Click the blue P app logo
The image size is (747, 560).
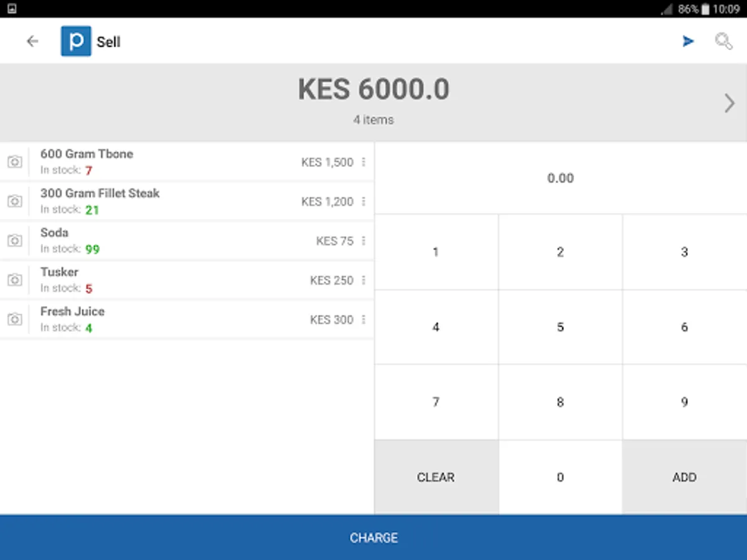tap(76, 42)
